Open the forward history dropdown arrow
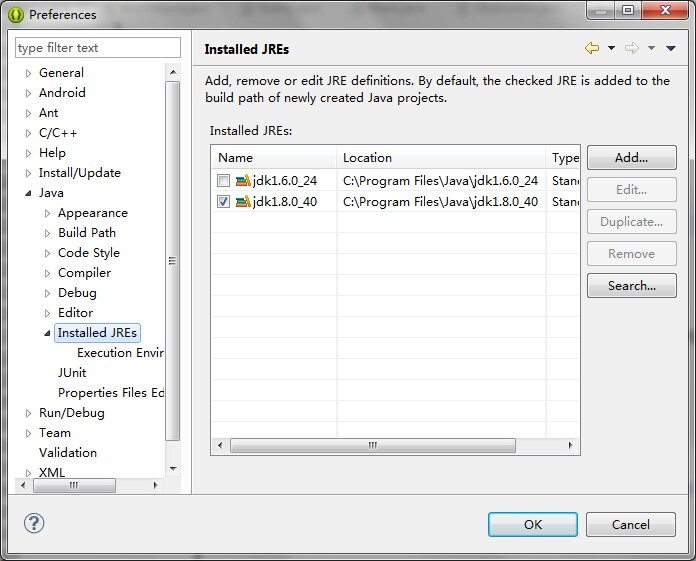 coord(651,48)
